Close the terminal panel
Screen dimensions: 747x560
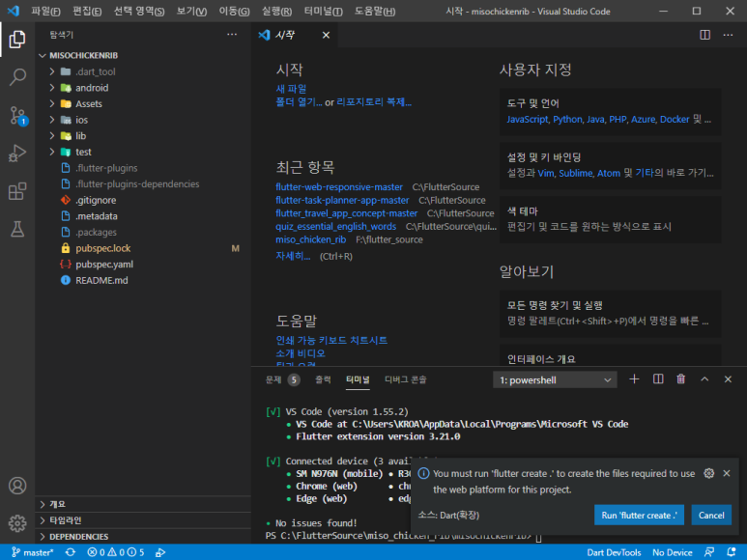point(728,379)
